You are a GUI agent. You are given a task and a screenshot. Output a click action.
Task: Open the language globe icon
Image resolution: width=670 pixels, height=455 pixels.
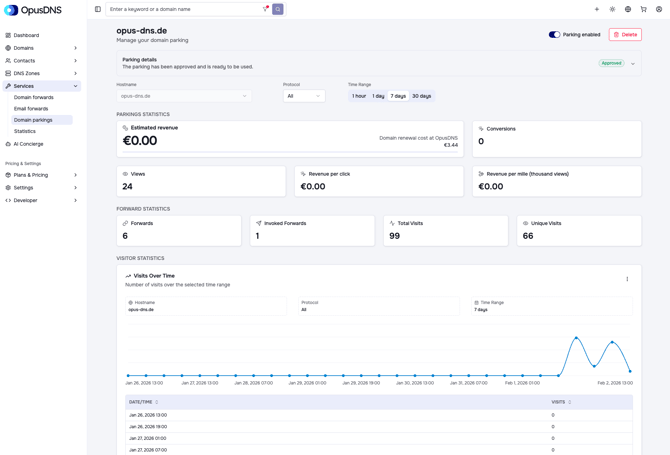click(x=628, y=9)
